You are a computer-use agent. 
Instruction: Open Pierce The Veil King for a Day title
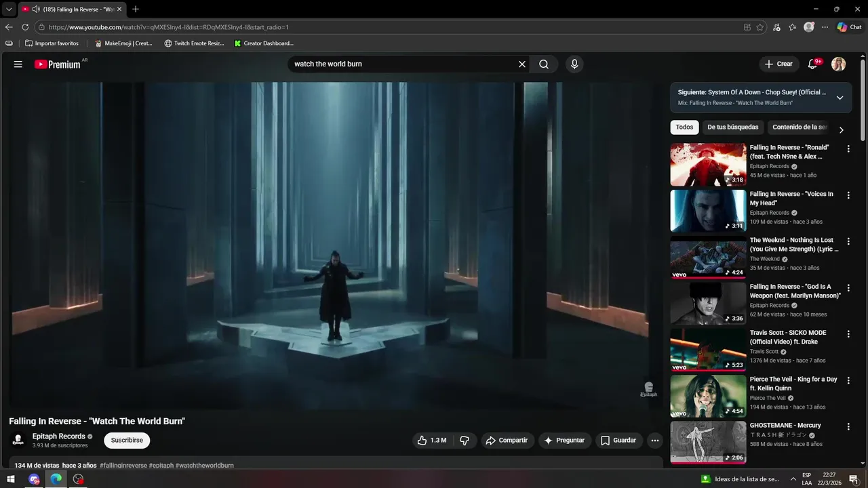click(793, 384)
